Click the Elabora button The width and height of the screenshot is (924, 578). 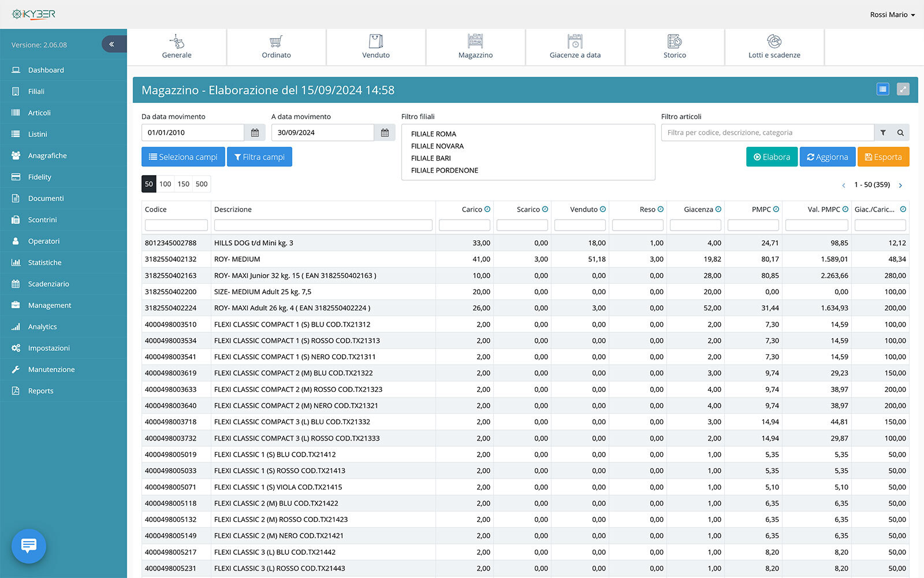[x=772, y=157]
